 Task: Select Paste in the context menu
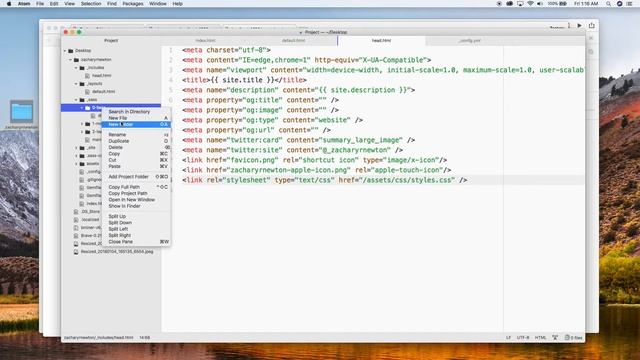(136, 166)
